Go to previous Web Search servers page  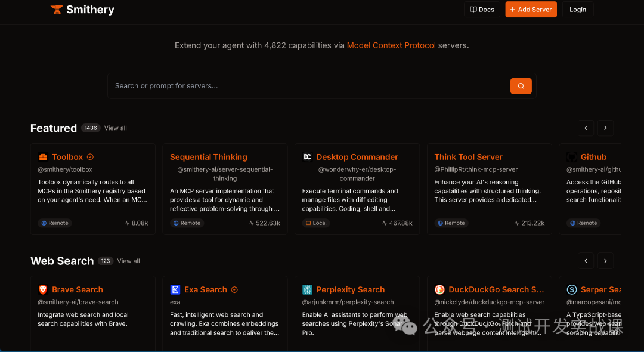pos(586,261)
